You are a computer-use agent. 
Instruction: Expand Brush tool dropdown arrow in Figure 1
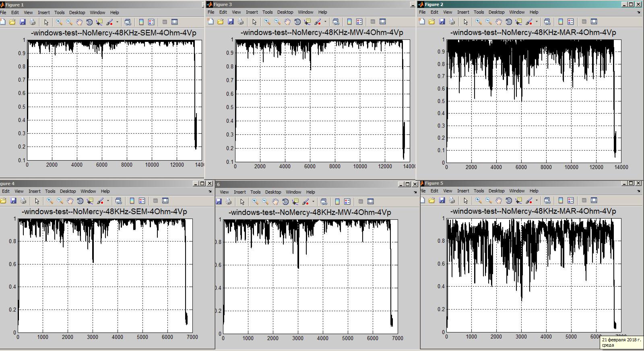point(117,22)
